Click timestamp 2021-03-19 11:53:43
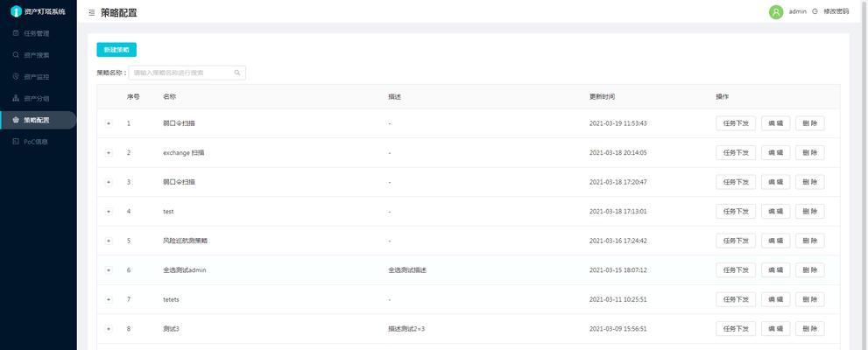 click(x=617, y=123)
